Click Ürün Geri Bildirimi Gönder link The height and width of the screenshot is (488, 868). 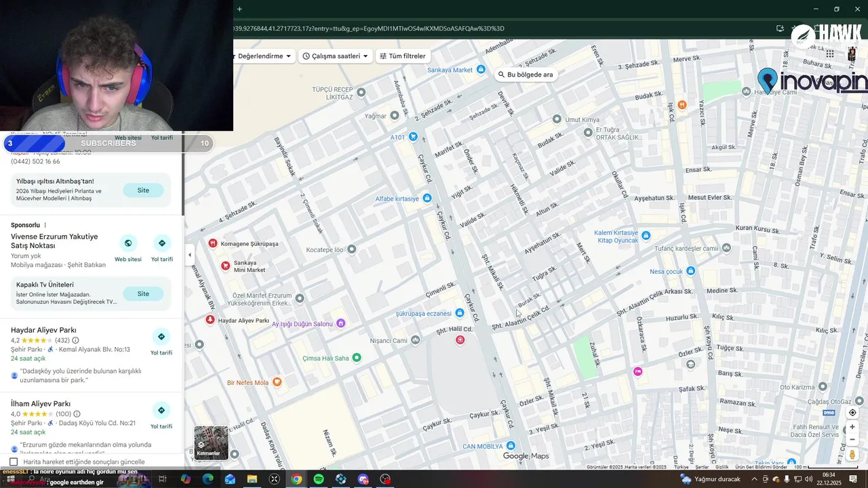(x=762, y=467)
